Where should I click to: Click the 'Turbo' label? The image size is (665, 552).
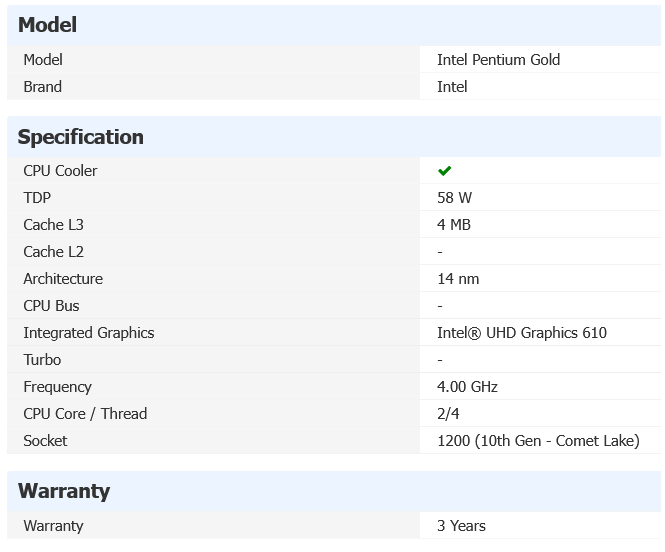tap(42, 360)
